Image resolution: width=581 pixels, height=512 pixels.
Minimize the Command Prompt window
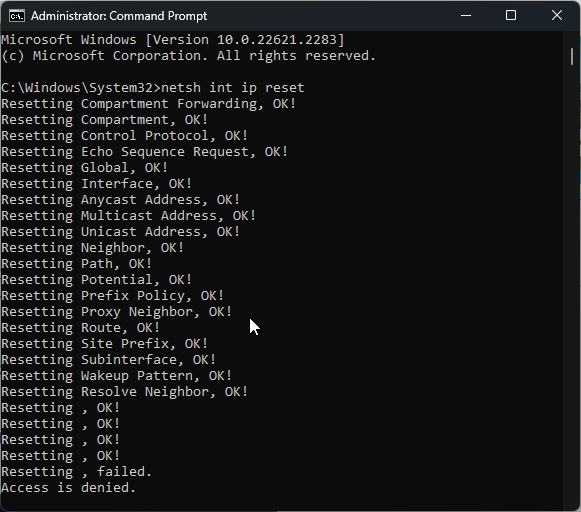click(466, 16)
